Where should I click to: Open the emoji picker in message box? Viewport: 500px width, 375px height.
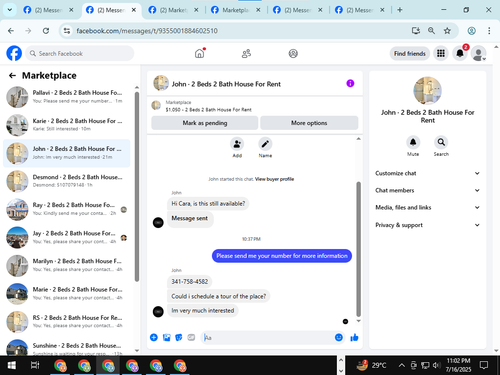tap(339, 337)
